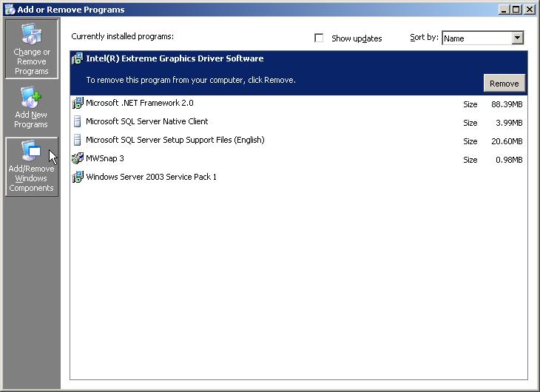
Task: Click the SQL Server Setup Support Files icon
Action: coord(78,141)
